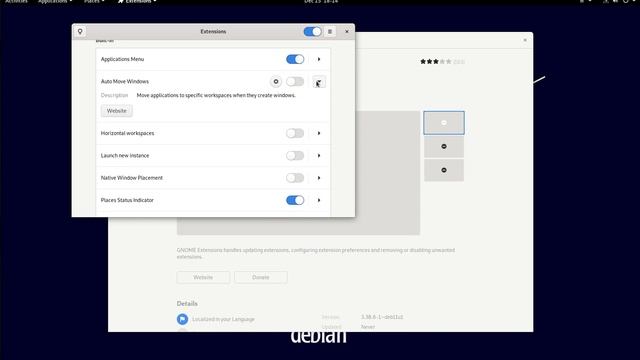Click the Details heading in background window
Screen dimensions: 640x360
tap(187, 303)
